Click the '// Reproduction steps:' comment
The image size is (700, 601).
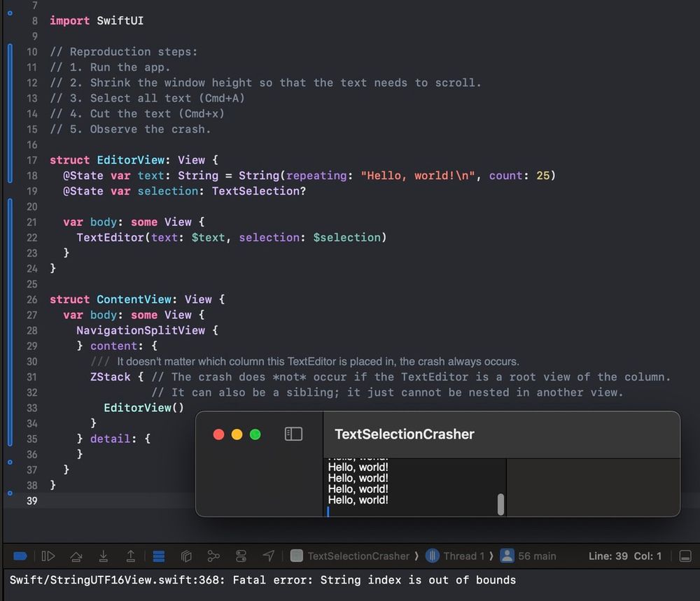pyautogui.click(x=124, y=52)
